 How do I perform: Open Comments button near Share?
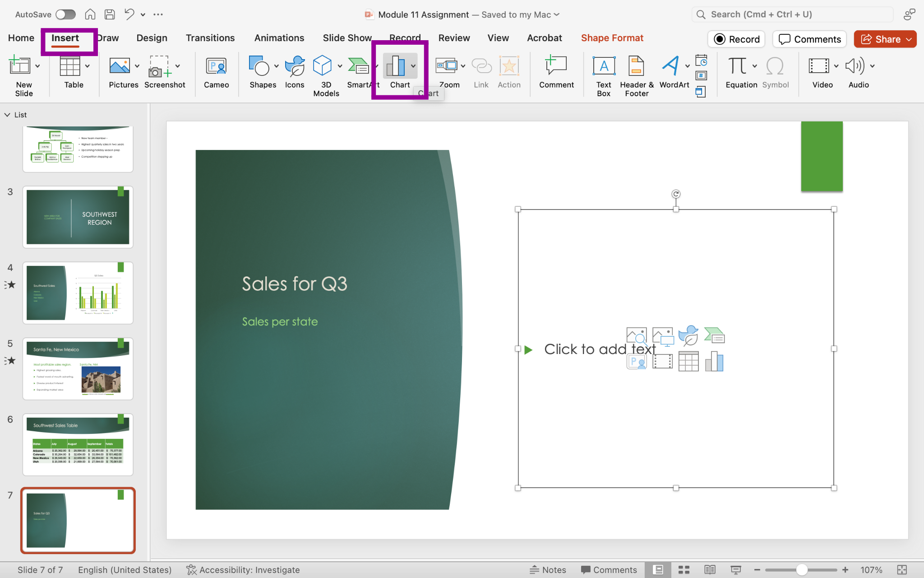(810, 39)
